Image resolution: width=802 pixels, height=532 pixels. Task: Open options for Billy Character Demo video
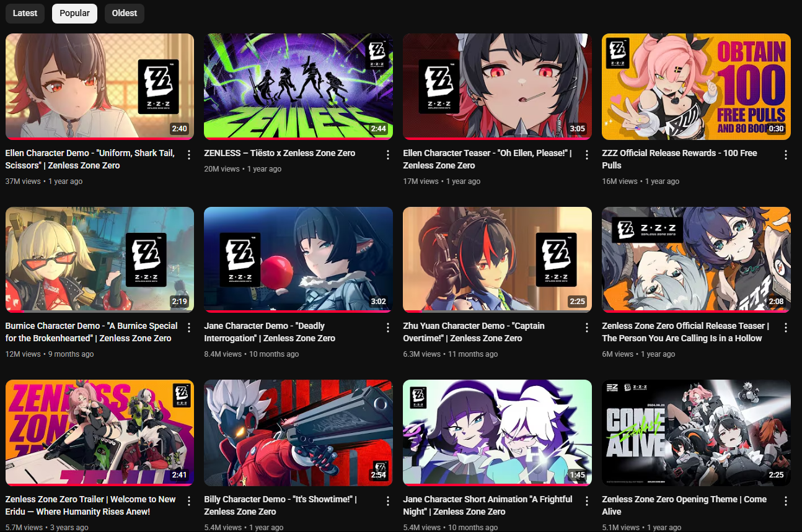[x=388, y=501]
